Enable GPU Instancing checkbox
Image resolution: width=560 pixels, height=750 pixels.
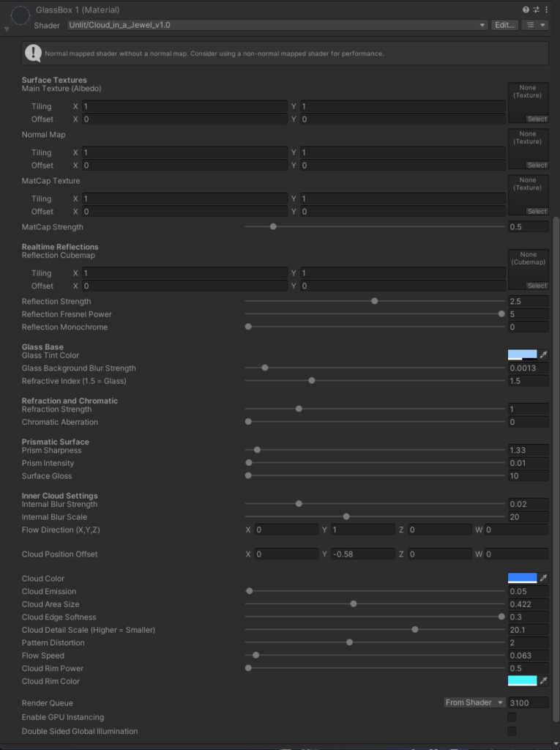click(x=512, y=717)
